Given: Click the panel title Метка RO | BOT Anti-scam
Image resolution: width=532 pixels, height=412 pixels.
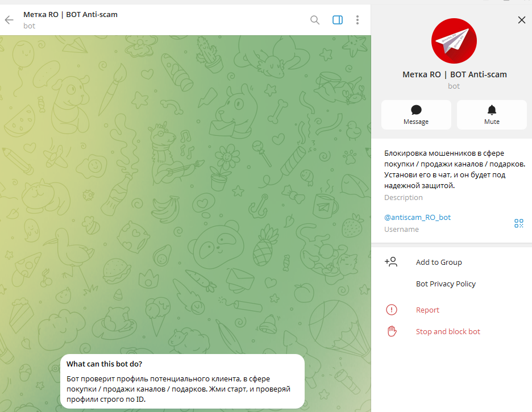Looking at the screenshot, I should (454, 74).
